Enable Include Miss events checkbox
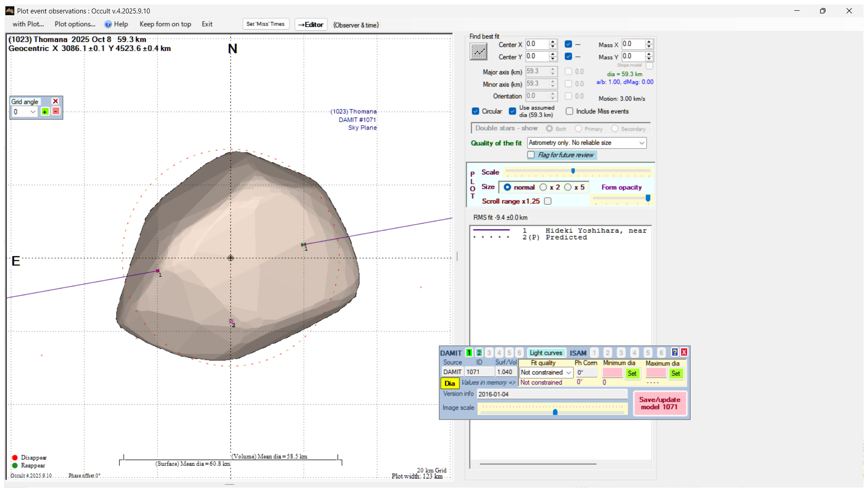The width and height of the screenshot is (868, 492). [x=570, y=111]
